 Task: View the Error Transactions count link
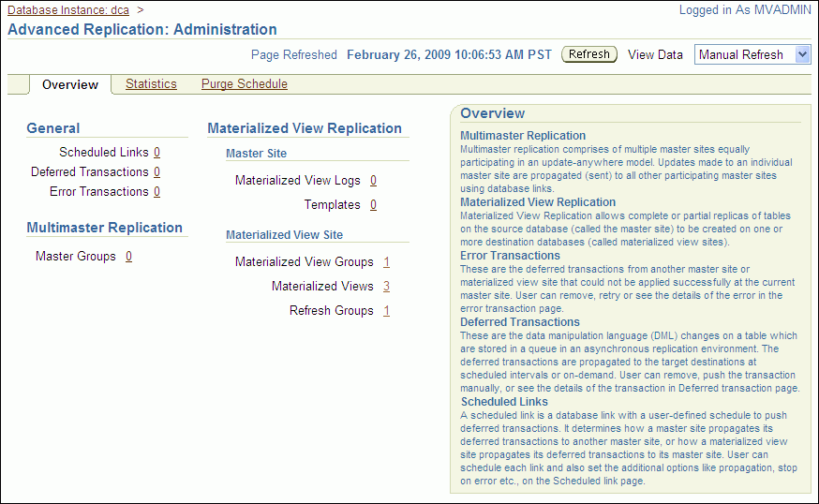(x=156, y=191)
